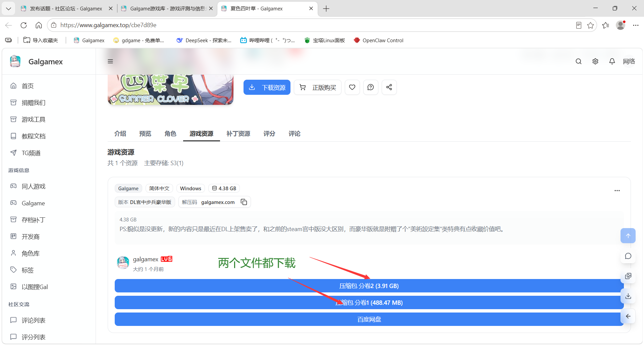The width and height of the screenshot is (644, 345).
Task: Open a new browser tab
Action: (x=326, y=9)
